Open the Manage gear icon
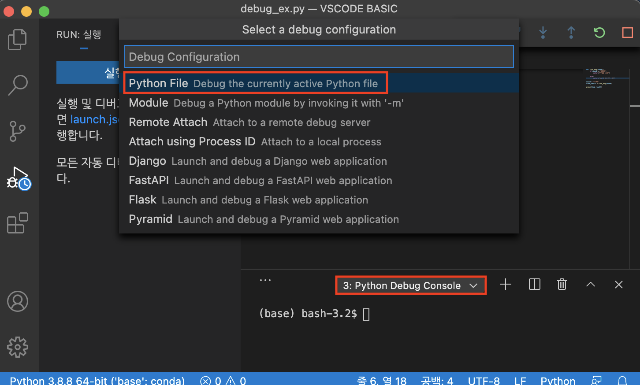 click(18, 347)
